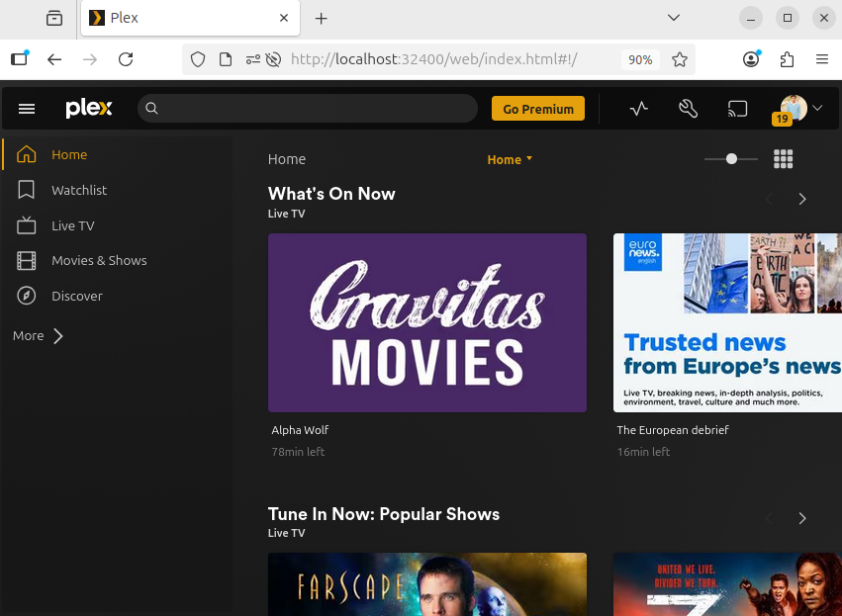Expand More in the sidebar
This screenshot has width=842, height=616.
coord(38,336)
